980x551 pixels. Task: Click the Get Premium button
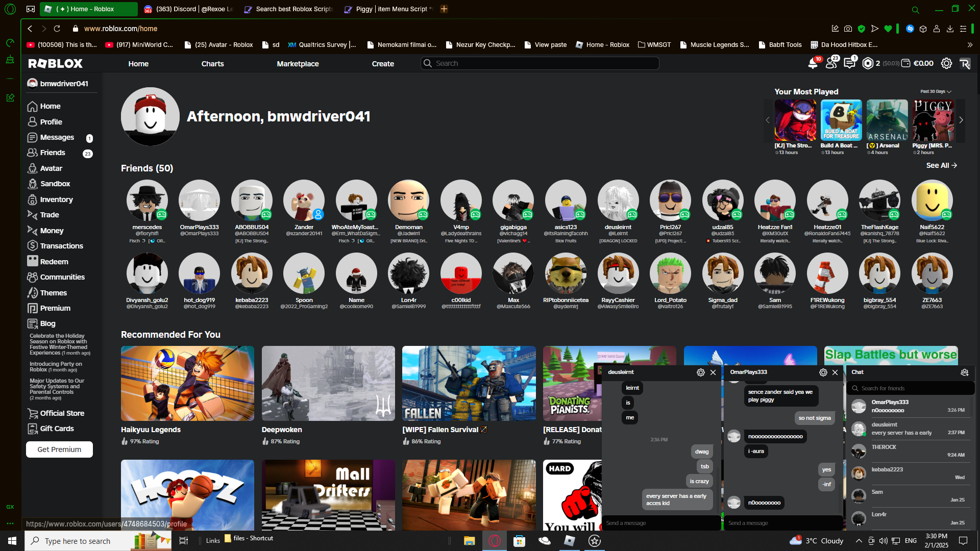tap(59, 449)
